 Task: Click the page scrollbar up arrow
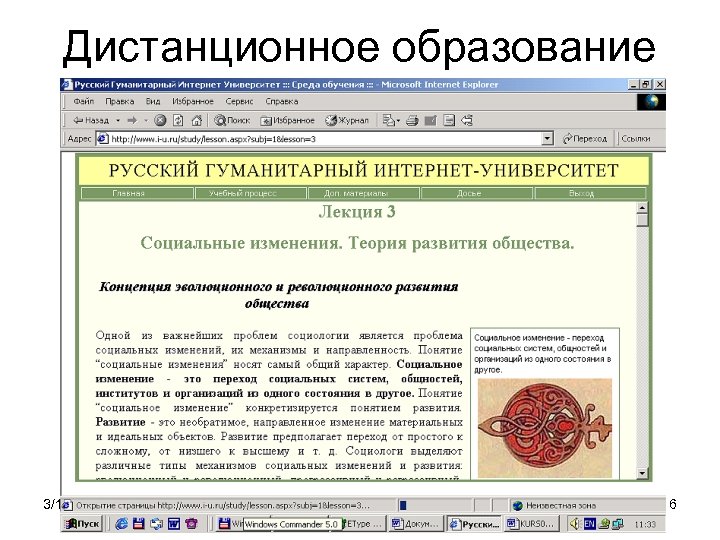click(642, 208)
